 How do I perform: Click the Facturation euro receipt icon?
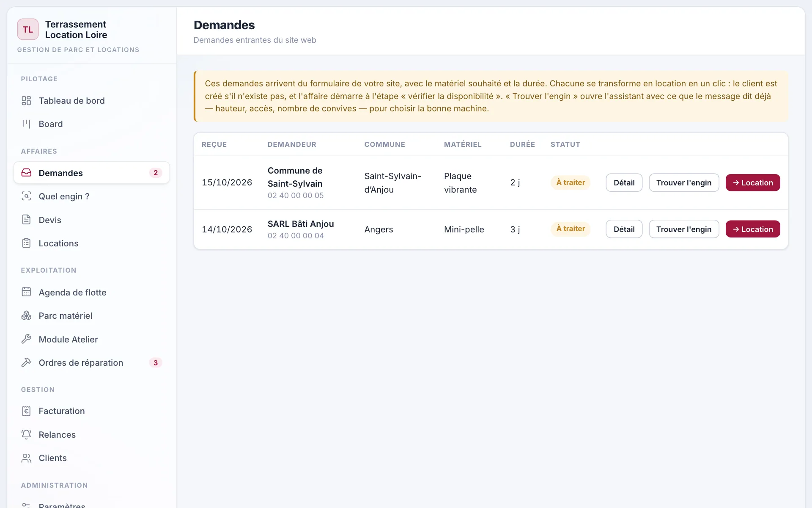coord(26,411)
